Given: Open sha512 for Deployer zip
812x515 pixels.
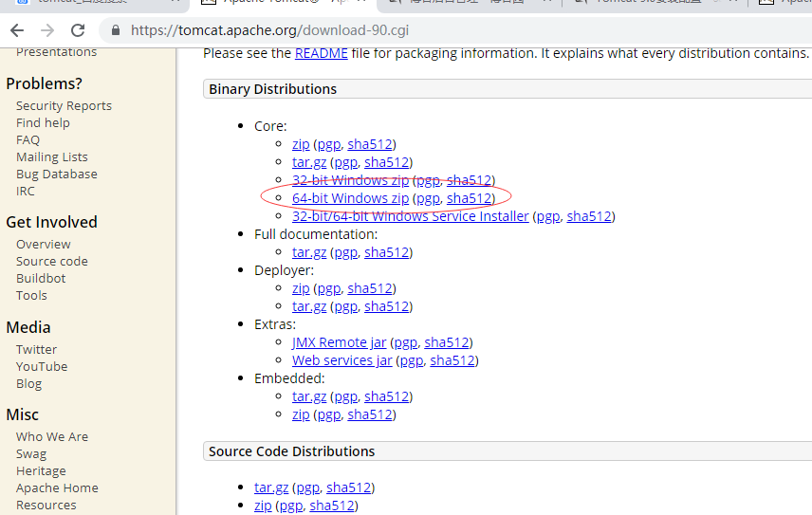Looking at the screenshot, I should pyautogui.click(x=370, y=288).
